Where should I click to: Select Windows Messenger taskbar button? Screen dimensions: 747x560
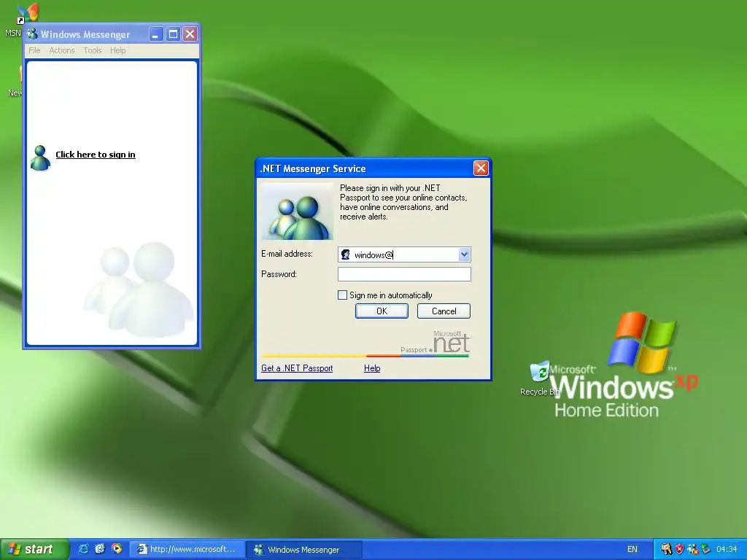coord(304,550)
